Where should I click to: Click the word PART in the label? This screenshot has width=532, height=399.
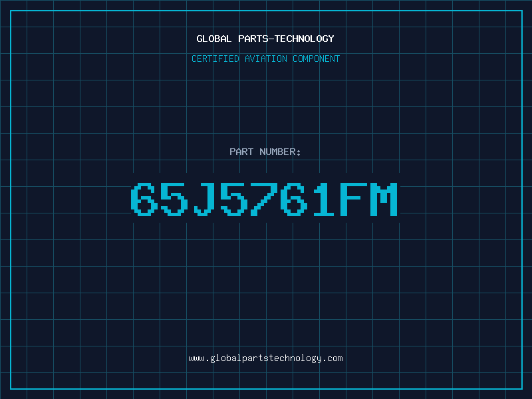(x=241, y=152)
